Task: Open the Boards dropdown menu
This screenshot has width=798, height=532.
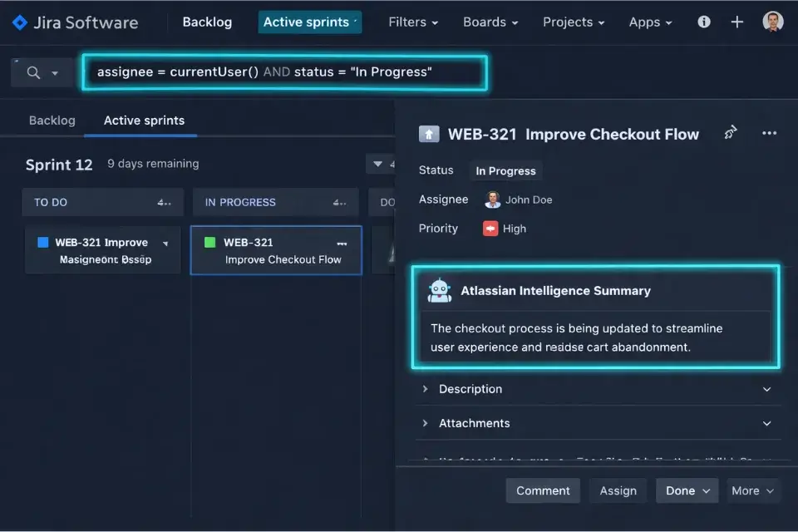Action: click(x=490, y=22)
